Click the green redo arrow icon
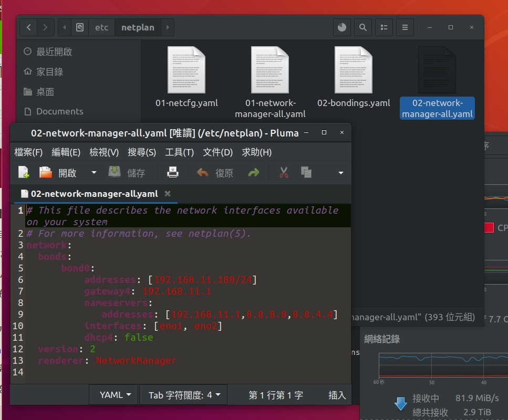Image resolution: width=508 pixels, height=420 pixels. 254,172
